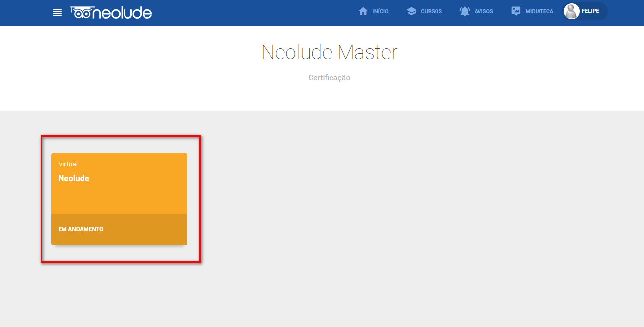This screenshot has width=644, height=327.
Task: Click the Neolude Master heading
Action: pyautogui.click(x=330, y=52)
